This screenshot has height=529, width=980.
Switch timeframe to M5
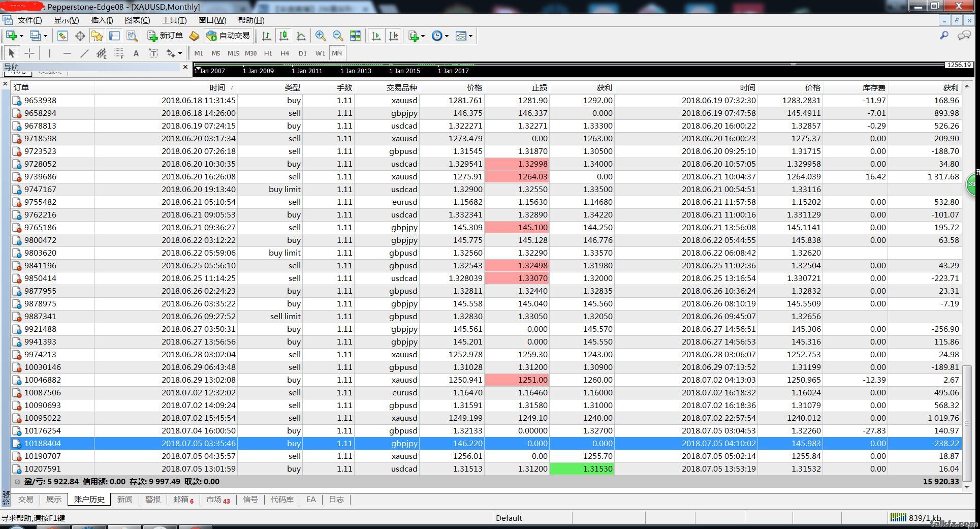pyautogui.click(x=216, y=53)
